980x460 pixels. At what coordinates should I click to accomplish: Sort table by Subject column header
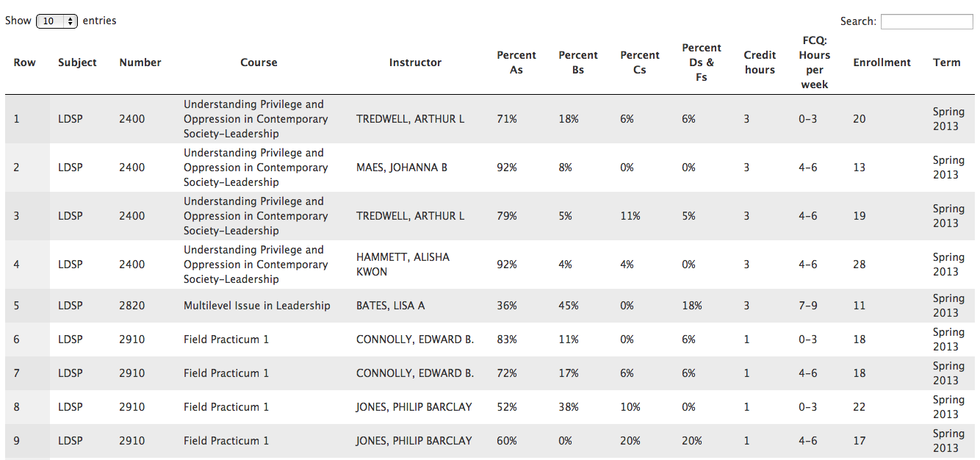pyautogui.click(x=77, y=63)
